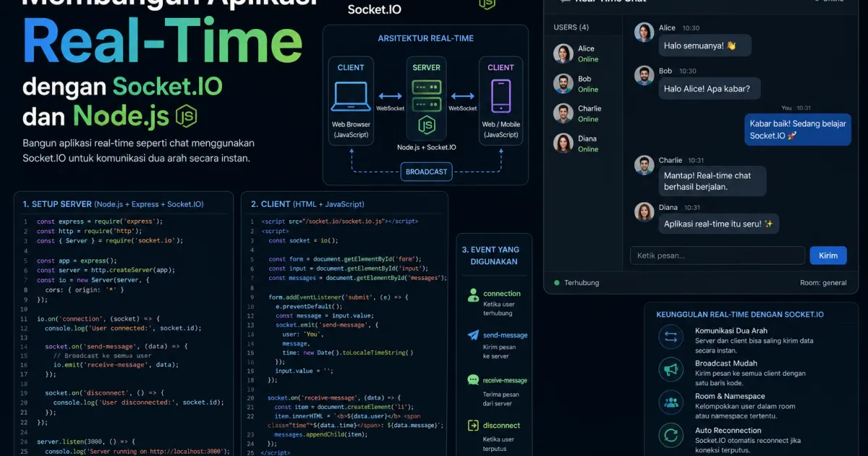
Task: Click the ARSITEKTUR REAL-TIME heading
Action: point(425,38)
